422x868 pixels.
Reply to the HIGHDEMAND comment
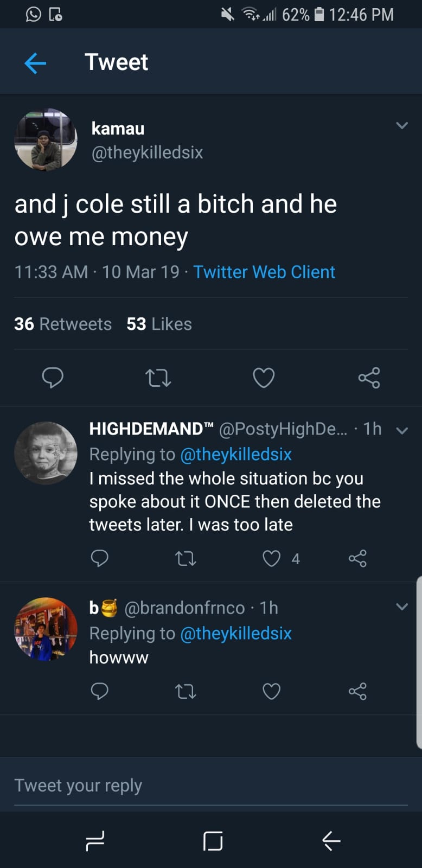click(99, 558)
